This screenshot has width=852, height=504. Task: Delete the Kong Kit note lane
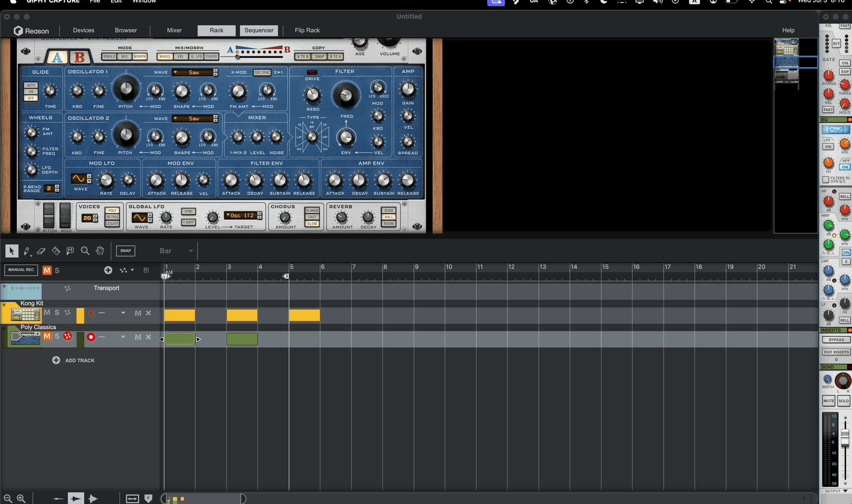click(148, 313)
